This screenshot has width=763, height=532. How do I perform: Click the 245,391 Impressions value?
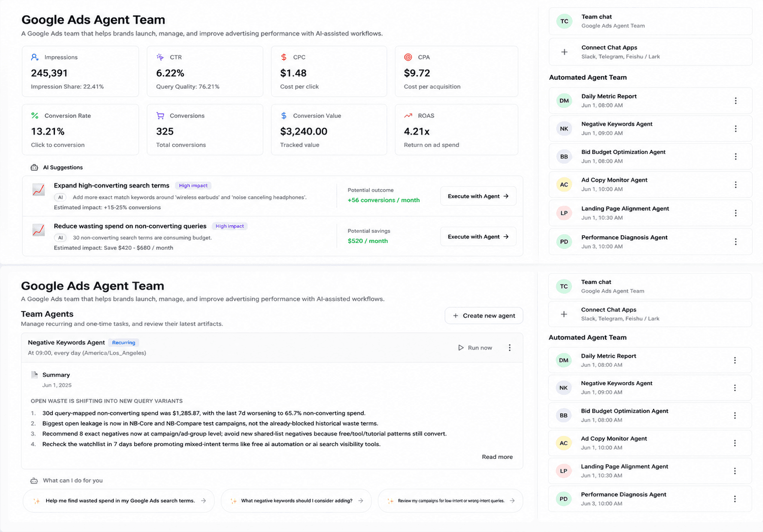click(x=49, y=73)
